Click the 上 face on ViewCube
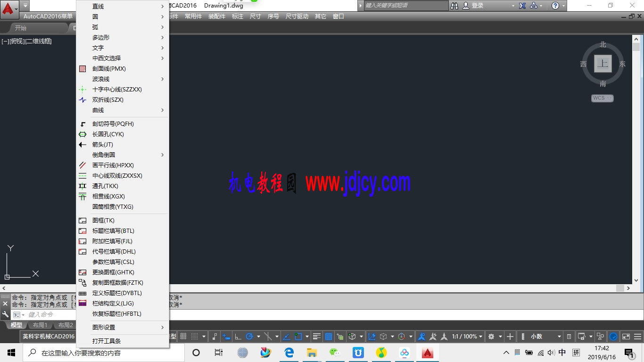644x362 pixels. (x=603, y=63)
